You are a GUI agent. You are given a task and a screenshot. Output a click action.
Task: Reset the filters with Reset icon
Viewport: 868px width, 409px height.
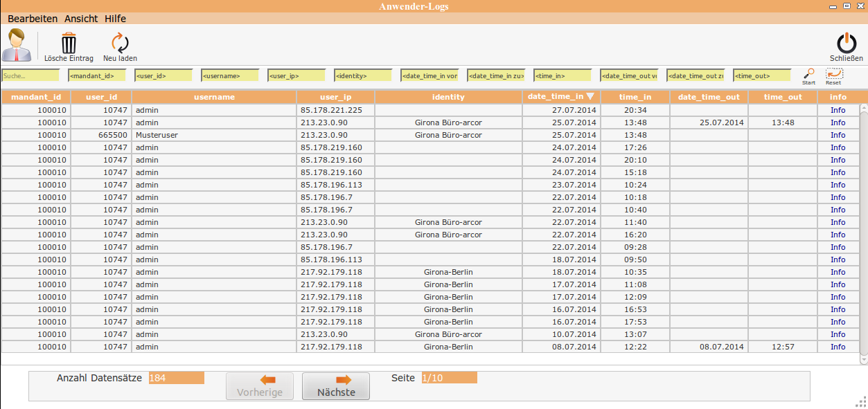[x=833, y=73]
